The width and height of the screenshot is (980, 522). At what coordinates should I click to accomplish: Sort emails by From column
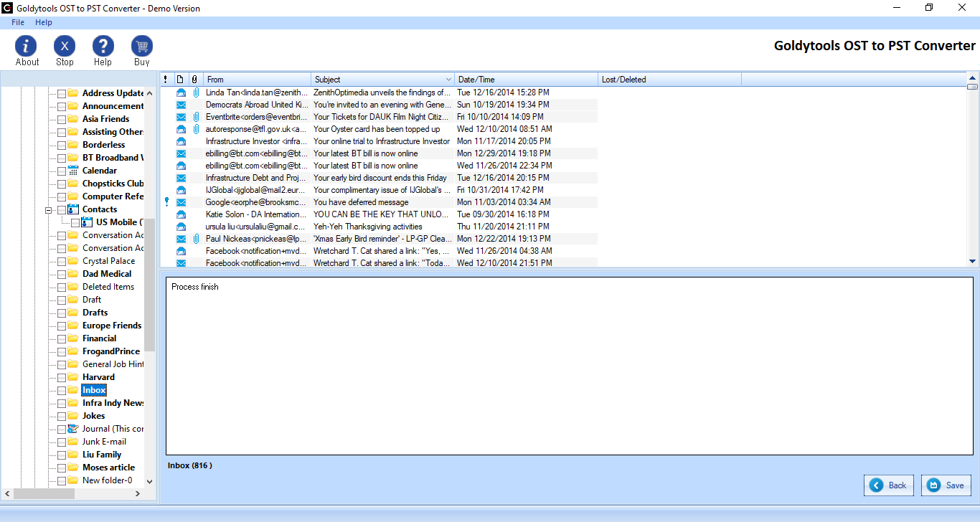(257, 80)
